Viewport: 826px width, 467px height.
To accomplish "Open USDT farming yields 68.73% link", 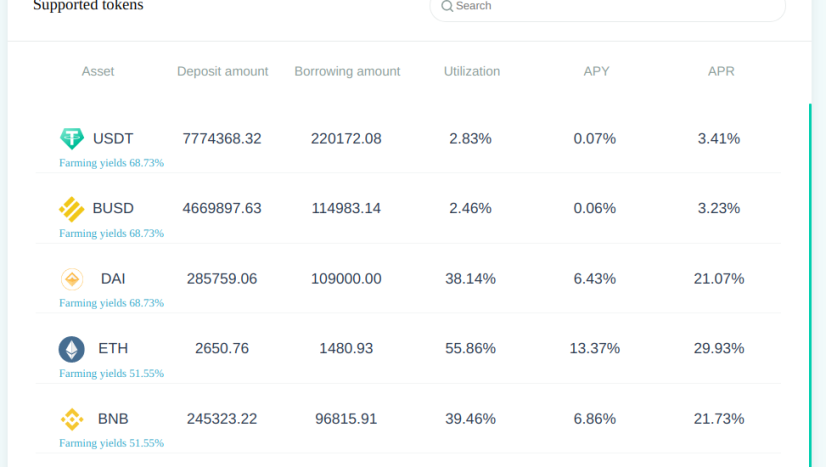I will tap(111, 163).
